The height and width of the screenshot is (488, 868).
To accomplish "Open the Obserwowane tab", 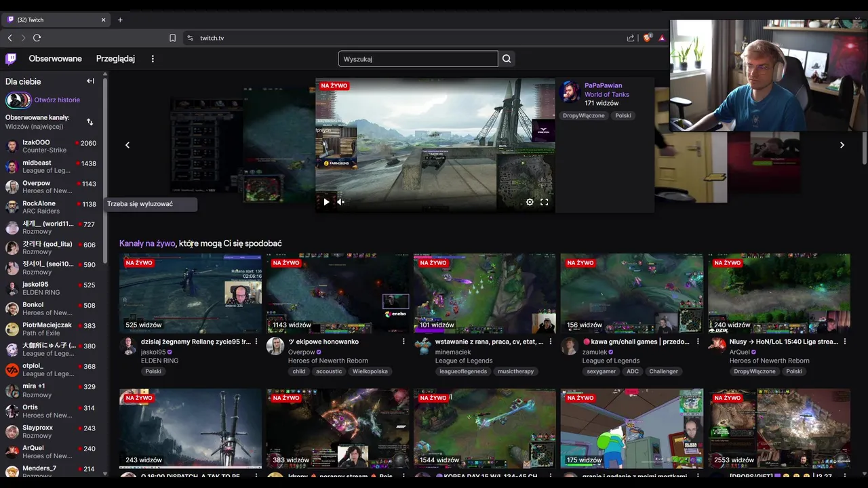I will pos(55,59).
